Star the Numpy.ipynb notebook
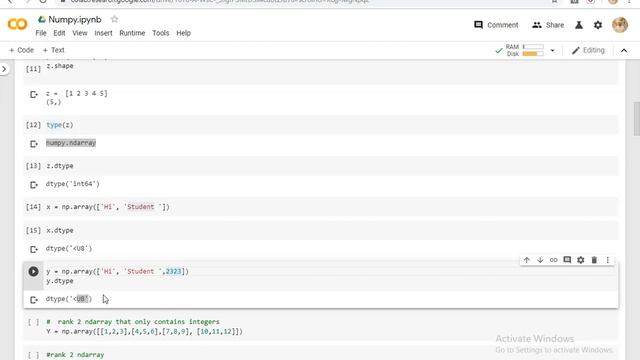The width and height of the screenshot is (640, 360). (x=115, y=19)
